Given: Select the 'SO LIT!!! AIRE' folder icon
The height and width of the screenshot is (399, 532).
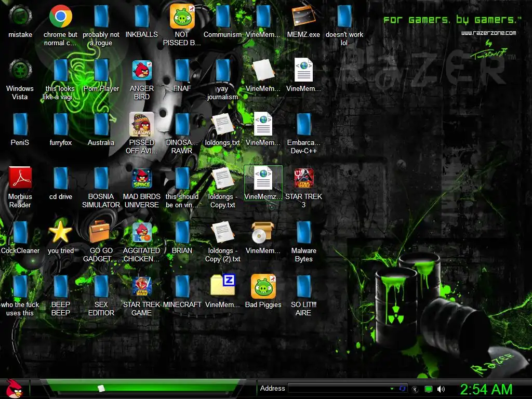Looking at the screenshot, I should click(303, 286).
